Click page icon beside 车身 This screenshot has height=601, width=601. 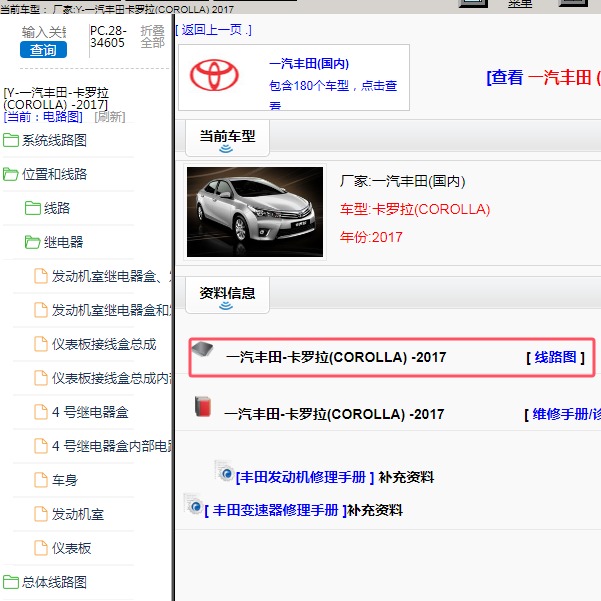click(41, 480)
